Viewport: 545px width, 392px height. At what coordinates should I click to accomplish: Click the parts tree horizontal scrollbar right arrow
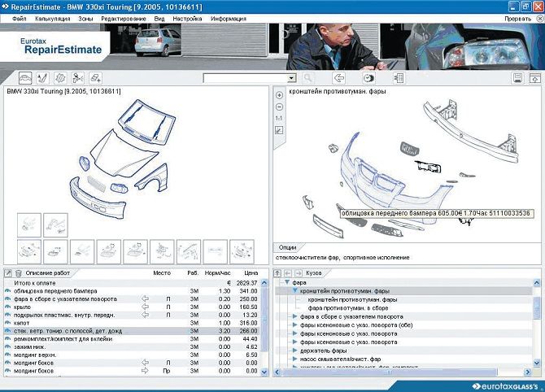(528, 372)
